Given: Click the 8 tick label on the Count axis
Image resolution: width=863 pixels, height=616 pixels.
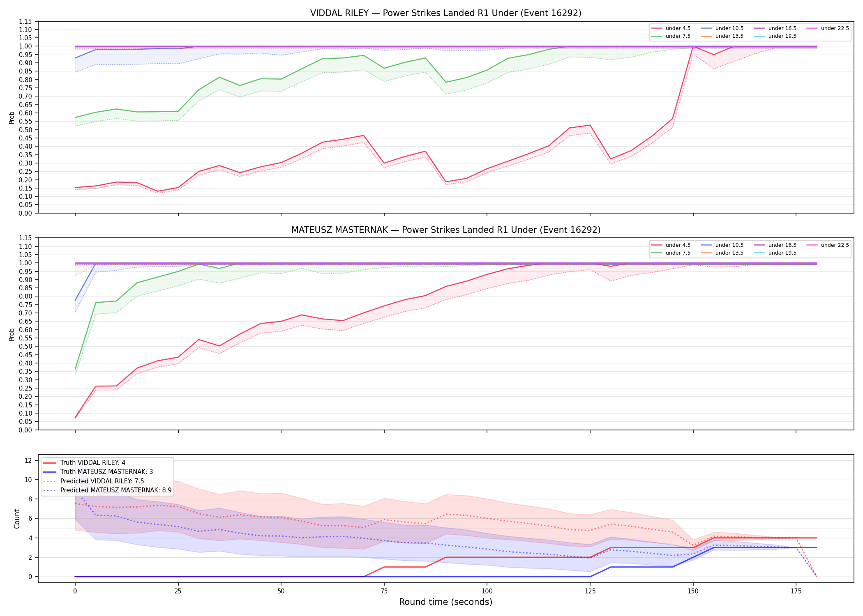Looking at the screenshot, I should coord(30,499).
